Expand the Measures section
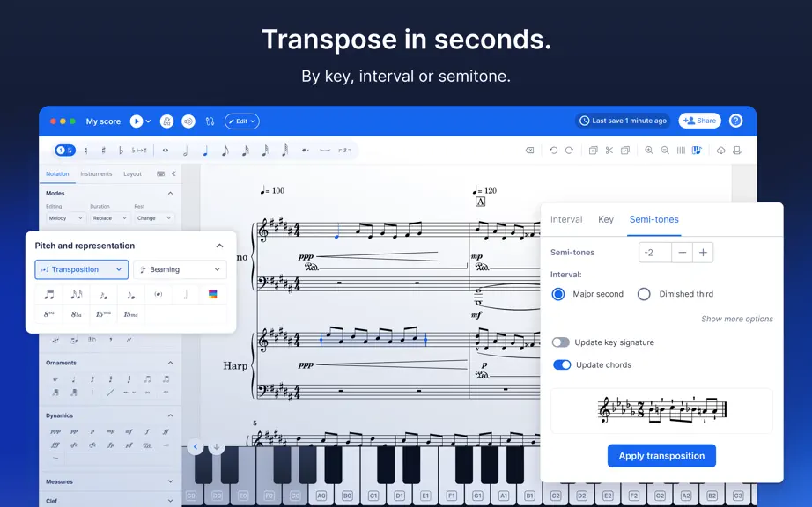Image resolution: width=812 pixels, height=507 pixels. click(x=170, y=481)
